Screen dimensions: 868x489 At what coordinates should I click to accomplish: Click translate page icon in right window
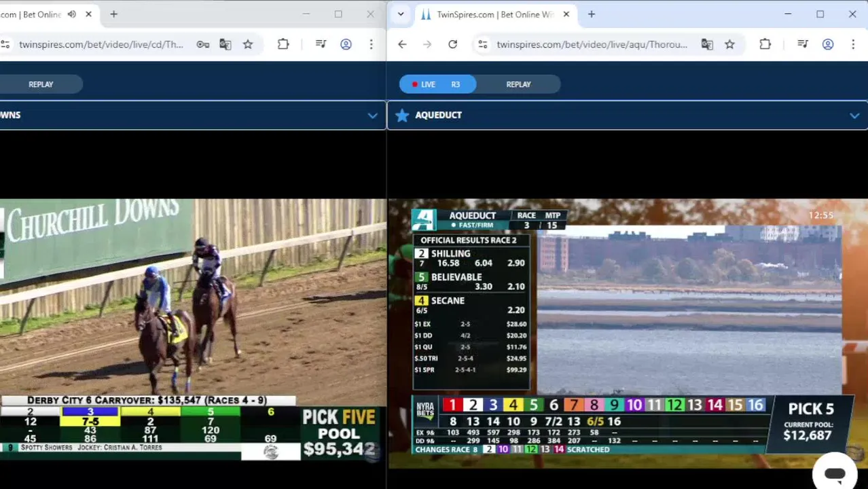click(707, 44)
